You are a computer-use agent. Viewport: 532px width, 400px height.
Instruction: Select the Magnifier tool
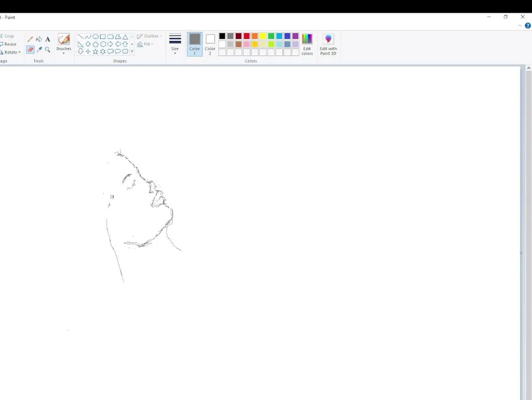click(x=47, y=50)
